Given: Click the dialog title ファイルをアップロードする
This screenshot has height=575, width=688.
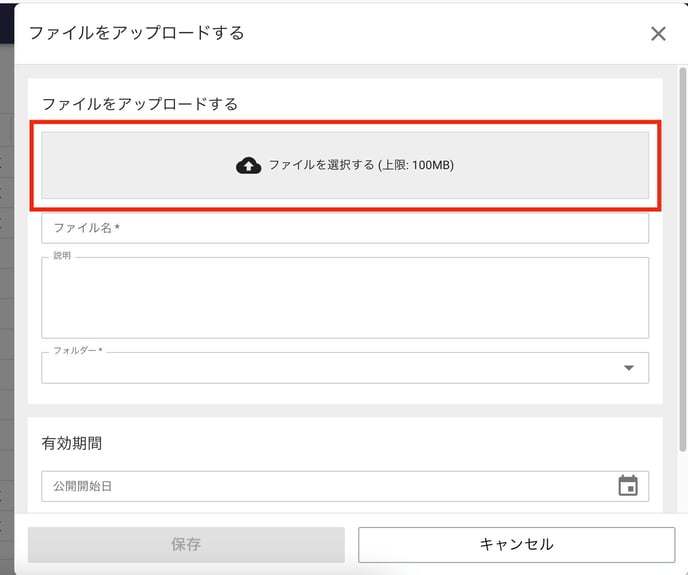Looking at the screenshot, I should (x=136, y=33).
